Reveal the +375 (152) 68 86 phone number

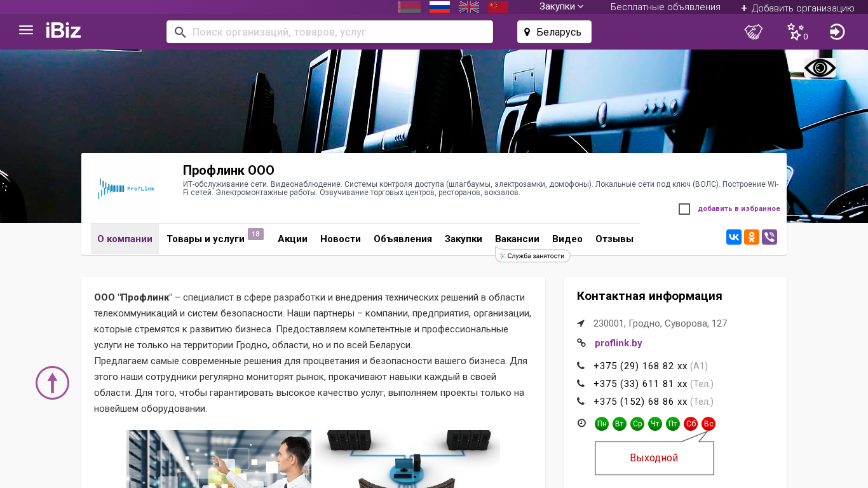pyautogui.click(x=641, y=402)
